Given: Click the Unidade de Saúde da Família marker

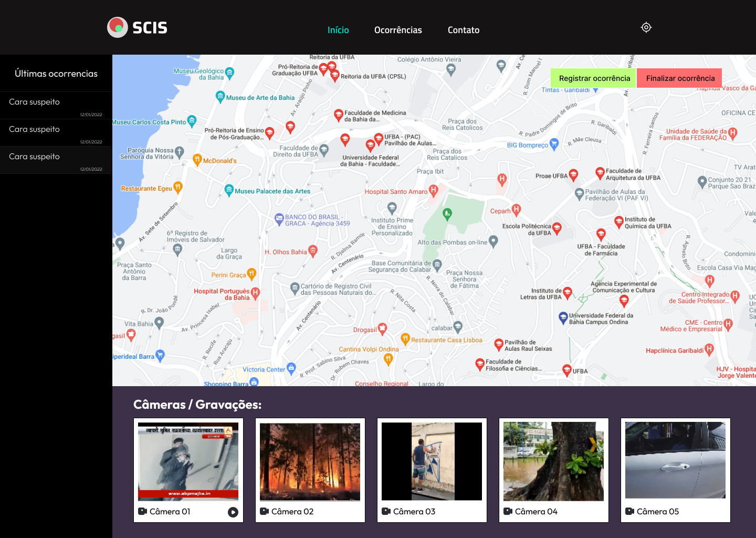Looking at the screenshot, I should [x=733, y=133].
